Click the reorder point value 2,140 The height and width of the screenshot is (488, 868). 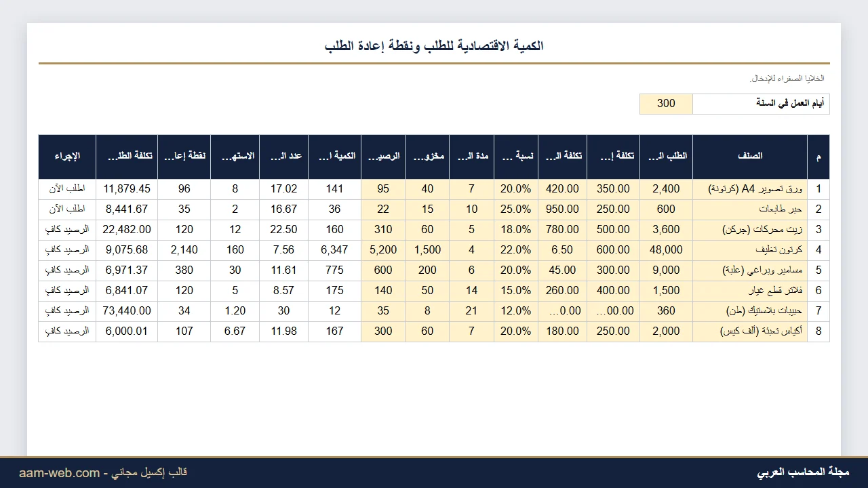click(x=184, y=250)
